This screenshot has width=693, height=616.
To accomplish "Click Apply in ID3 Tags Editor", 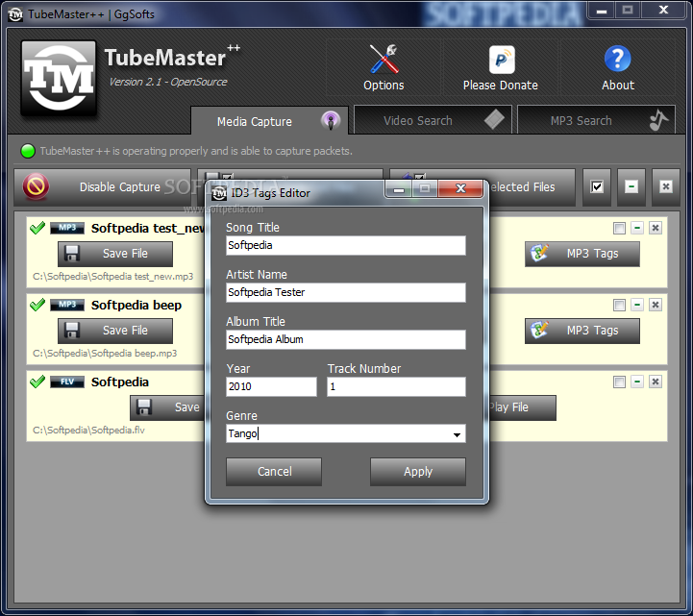I will [418, 472].
